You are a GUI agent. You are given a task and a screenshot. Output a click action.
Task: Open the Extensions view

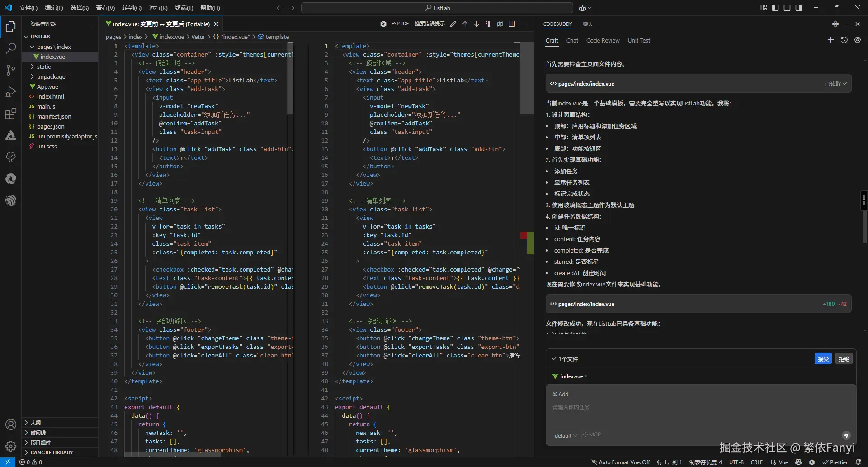[11, 114]
